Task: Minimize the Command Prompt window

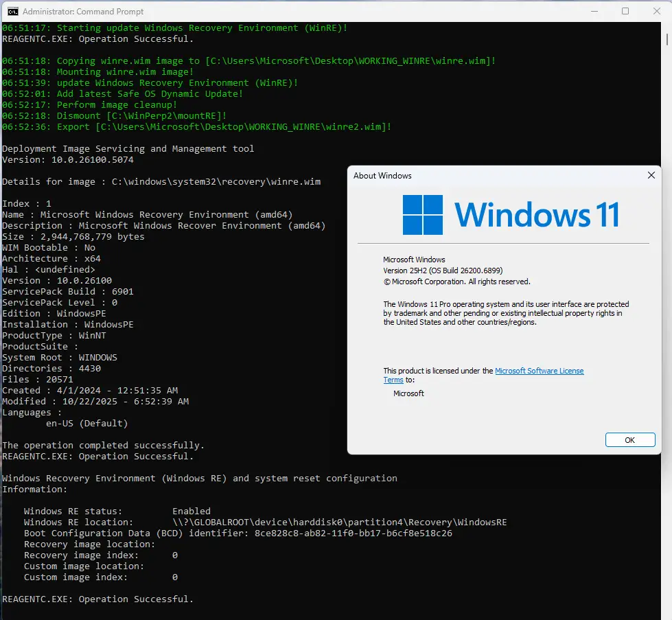Action: pyautogui.click(x=594, y=11)
